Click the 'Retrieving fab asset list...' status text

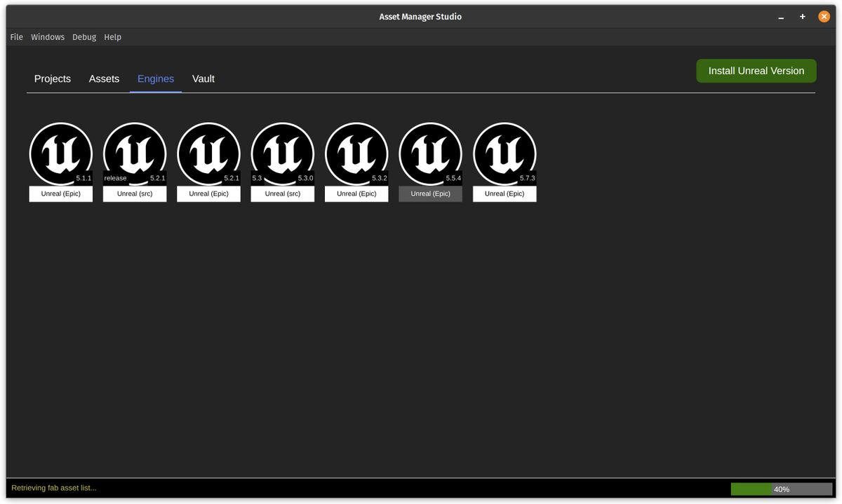pos(54,488)
